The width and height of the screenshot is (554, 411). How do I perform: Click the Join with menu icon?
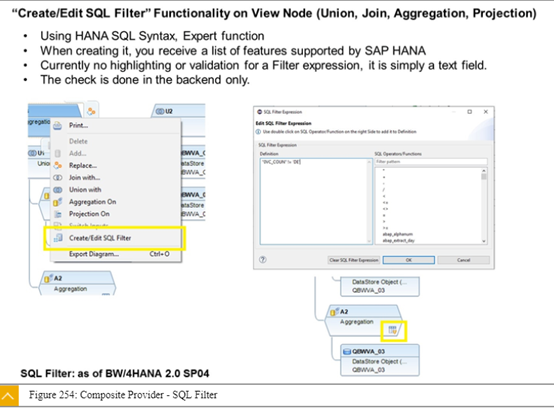pyautogui.click(x=58, y=177)
